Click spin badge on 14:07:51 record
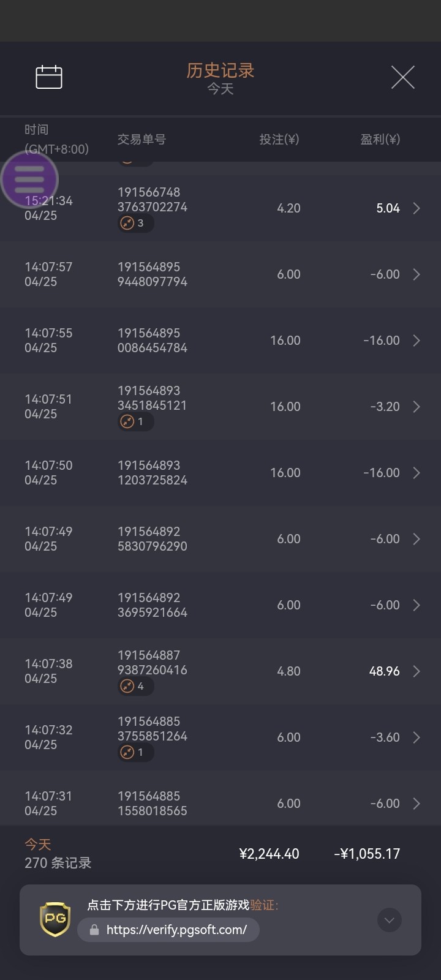Viewport: 441px width, 980px height. pyautogui.click(x=135, y=421)
